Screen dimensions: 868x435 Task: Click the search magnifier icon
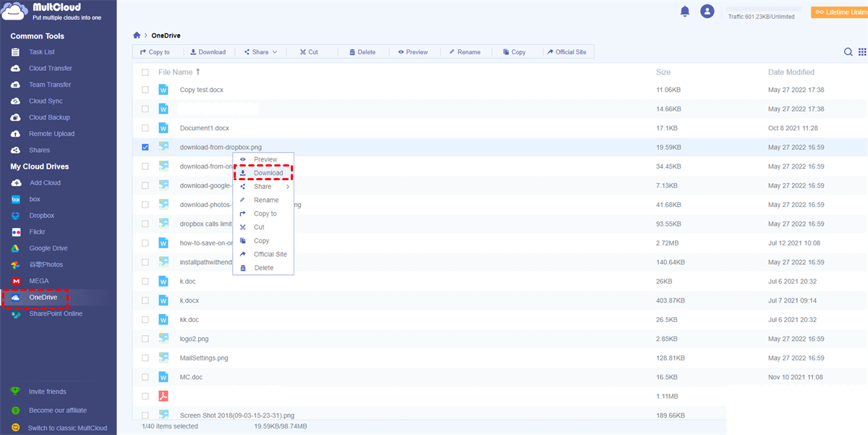coord(848,52)
